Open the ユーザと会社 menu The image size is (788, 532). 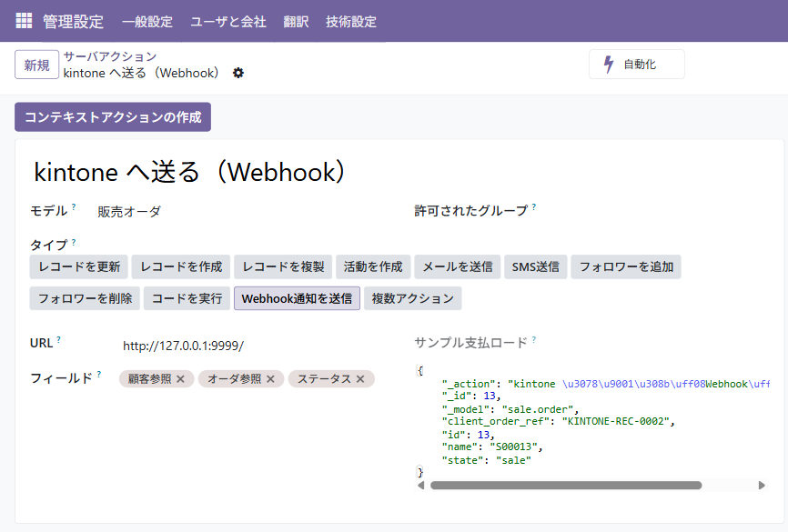(228, 22)
